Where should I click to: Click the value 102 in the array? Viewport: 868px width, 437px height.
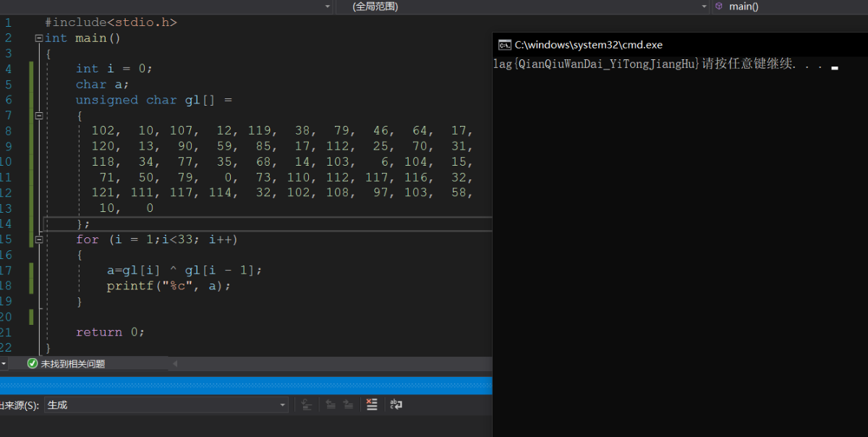[103, 131]
